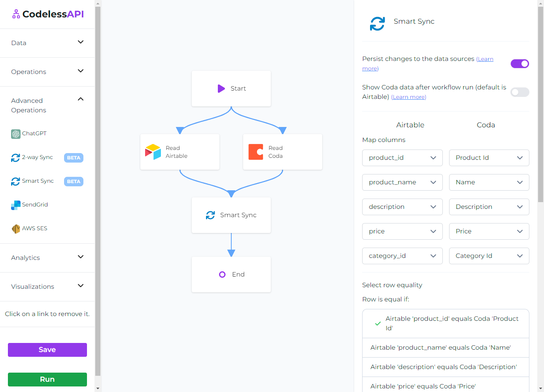Image resolution: width=544 pixels, height=392 pixels.
Task: Open the Coda Category Id dropdown
Action: coord(489,256)
